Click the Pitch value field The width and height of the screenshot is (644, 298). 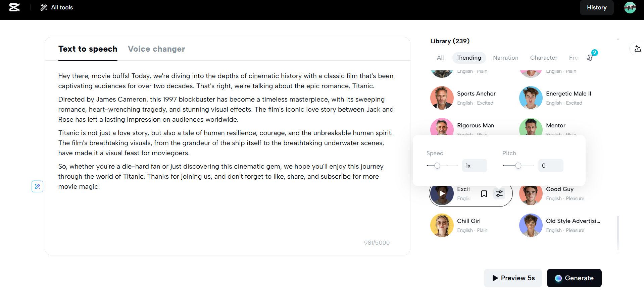point(550,166)
